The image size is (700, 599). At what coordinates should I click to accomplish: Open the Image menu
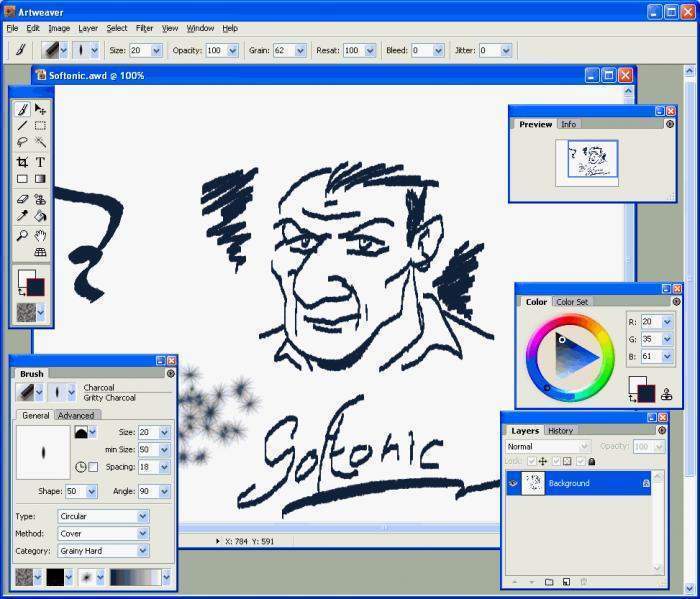59,28
